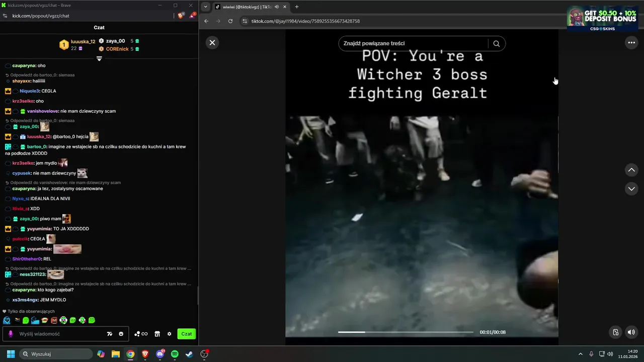The height and width of the screenshot is (362, 644).
Task: Open the Windows Start menu
Action: point(11,354)
